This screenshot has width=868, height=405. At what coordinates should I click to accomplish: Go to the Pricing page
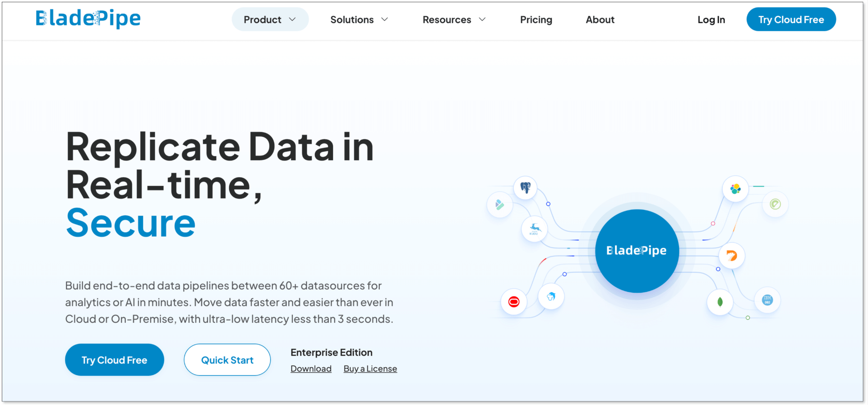point(536,20)
